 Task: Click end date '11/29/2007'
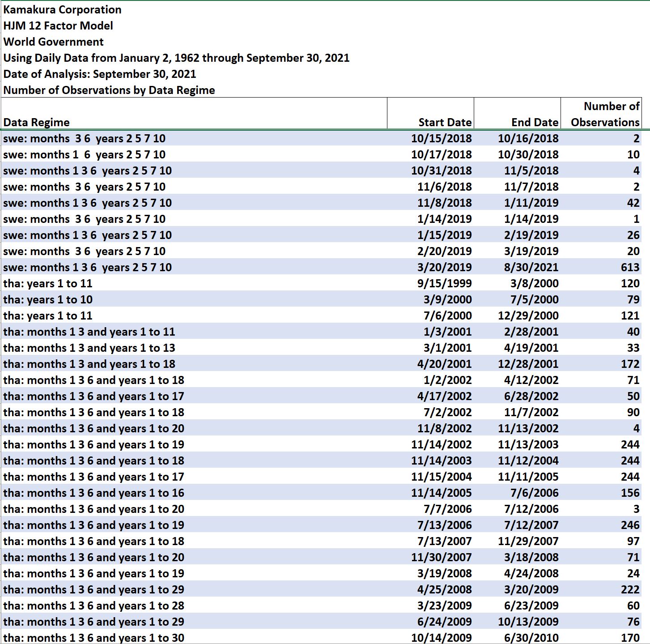[x=528, y=542]
